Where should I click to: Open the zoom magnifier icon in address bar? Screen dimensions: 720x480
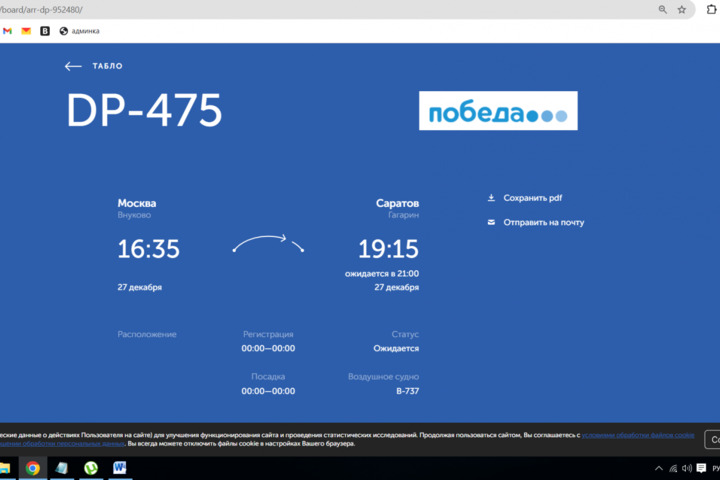pyautogui.click(x=662, y=9)
